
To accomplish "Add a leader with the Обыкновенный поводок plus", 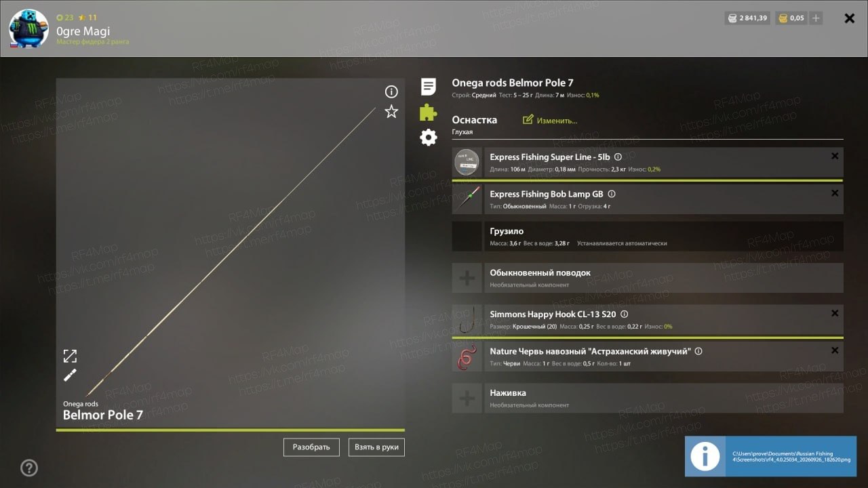I will point(467,278).
